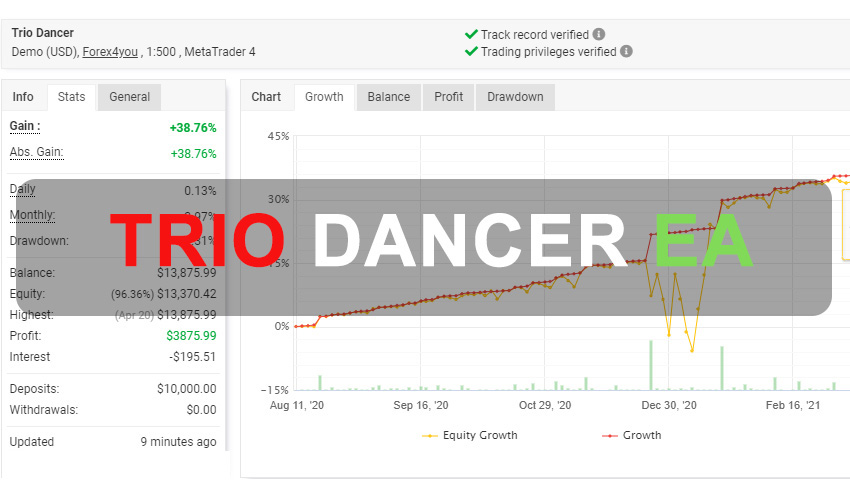
Task: Click the Trio Dancer account title
Action: 43,33
